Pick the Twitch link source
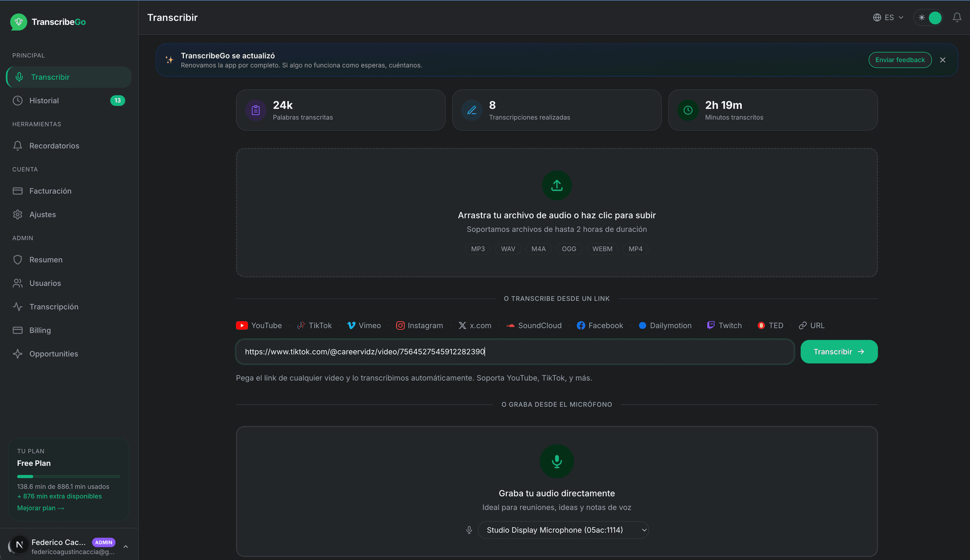The width and height of the screenshot is (970, 560). coord(724,326)
